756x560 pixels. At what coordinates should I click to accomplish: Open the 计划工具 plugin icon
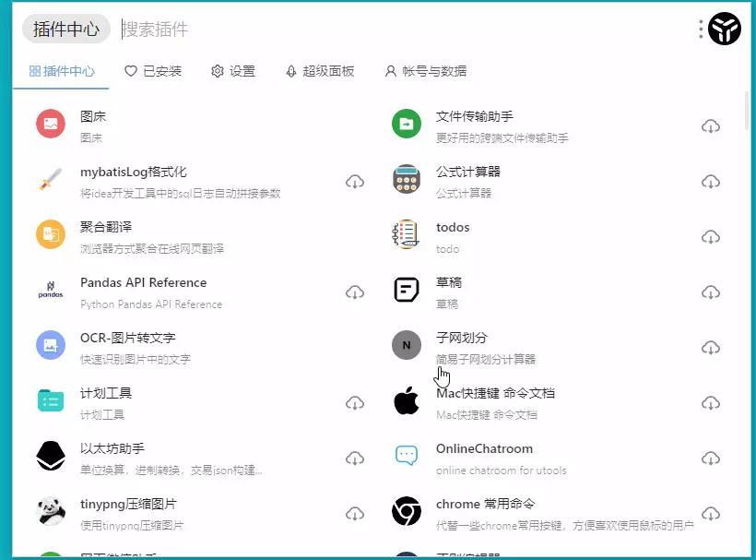50,402
